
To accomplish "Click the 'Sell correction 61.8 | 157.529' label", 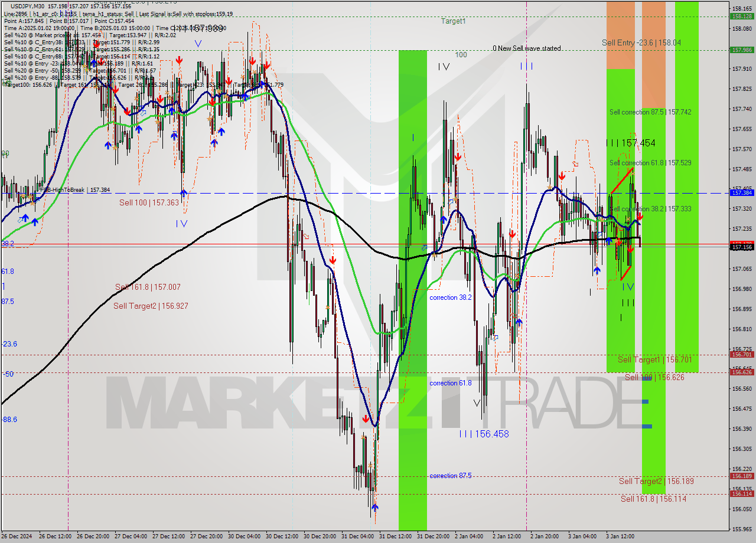I will (x=650, y=162).
